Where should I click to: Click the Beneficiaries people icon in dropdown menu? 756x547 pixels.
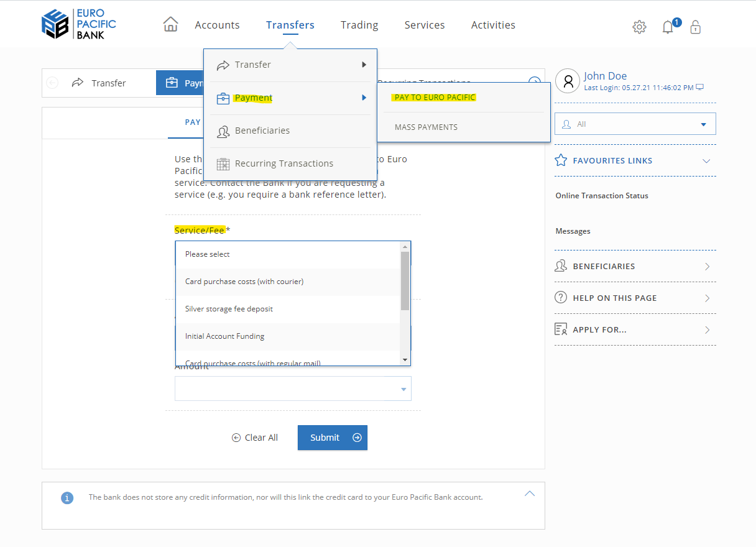(223, 131)
